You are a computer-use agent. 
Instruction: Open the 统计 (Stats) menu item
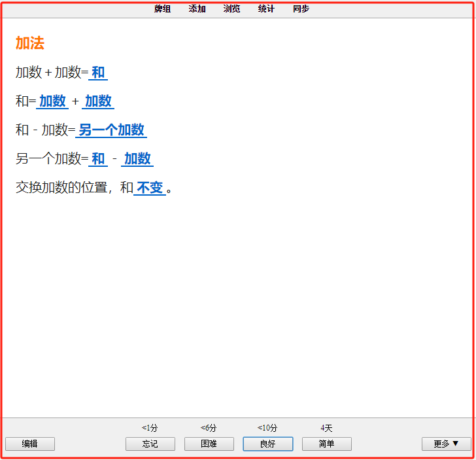tap(266, 9)
